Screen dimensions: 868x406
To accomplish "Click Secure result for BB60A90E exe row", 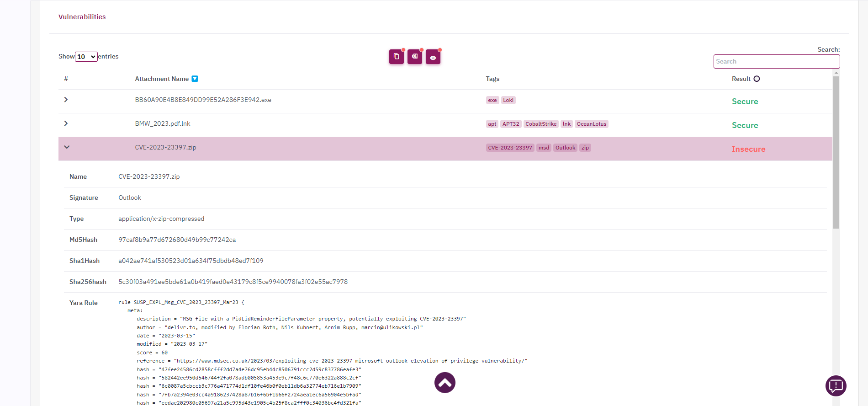I will [745, 101].
